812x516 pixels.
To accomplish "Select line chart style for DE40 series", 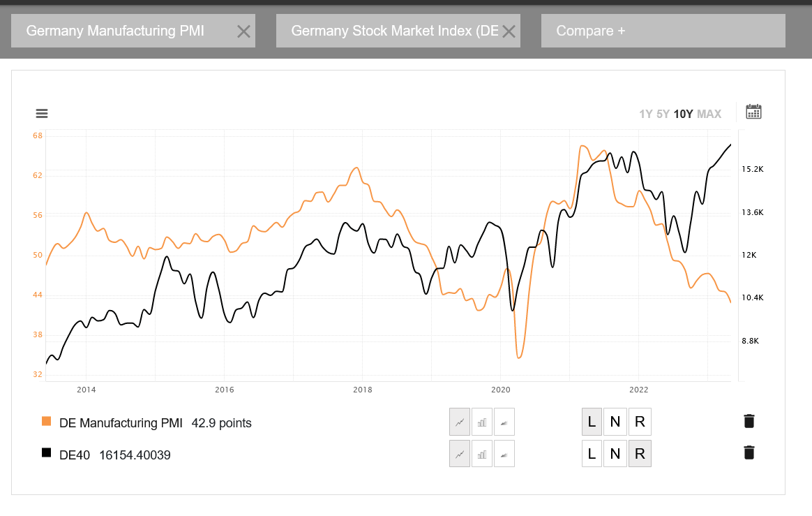I will coord(459,453).
